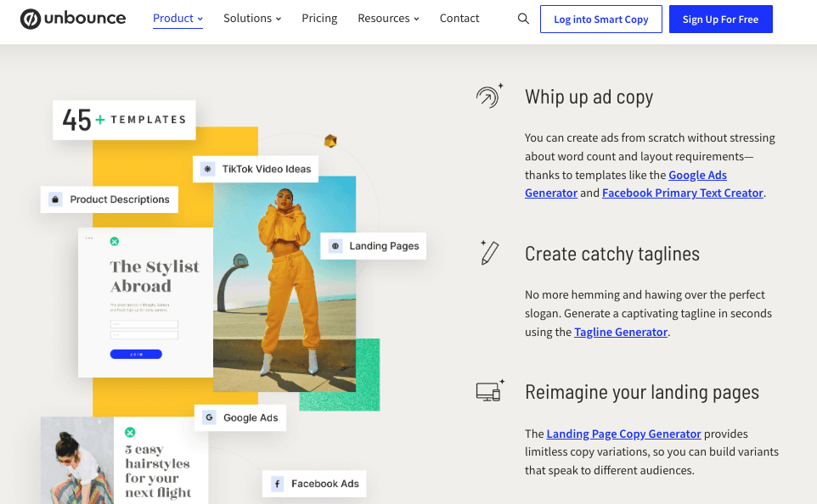Screen dimensions: 817x504
Task: Click the Landing Pages tag icon
Action: point(335,246)
